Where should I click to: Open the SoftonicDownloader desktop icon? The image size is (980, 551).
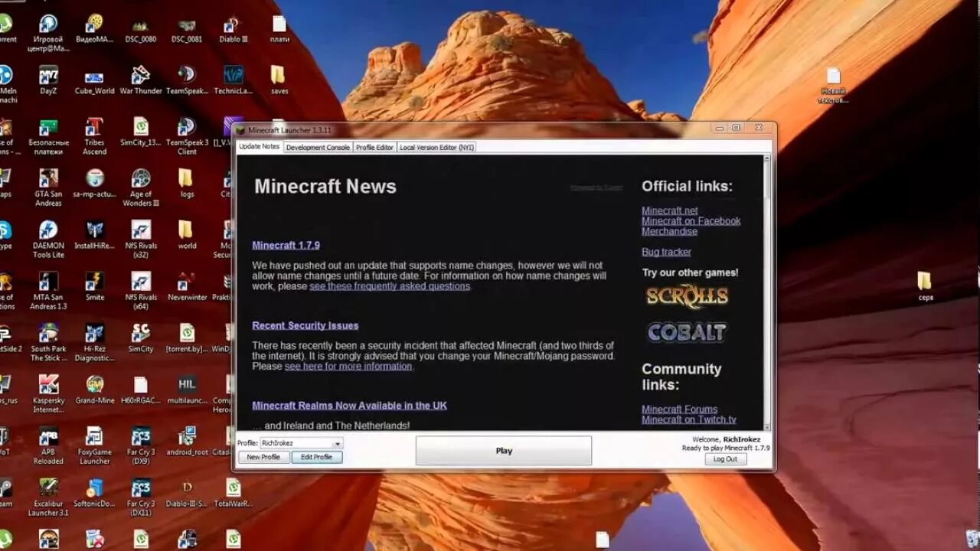94,492
